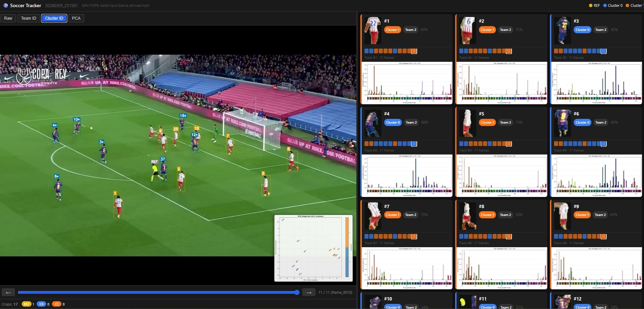The height and width of the screenshot is (309, 644).
Task: Switch to the Raw view tab
Action: tap(8, 18)
